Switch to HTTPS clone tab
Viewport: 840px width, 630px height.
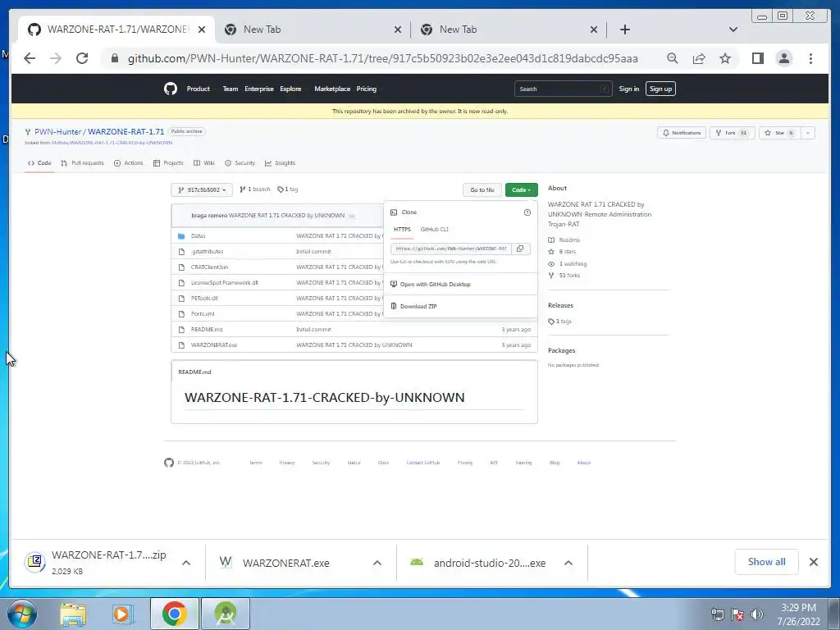coord(402,230)
